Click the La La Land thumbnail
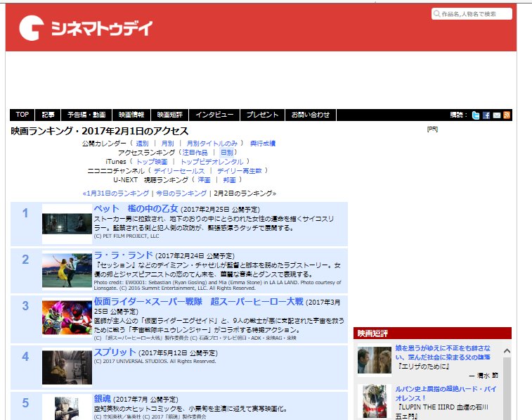This screenshot has height=420, width=532. [67, 271]
